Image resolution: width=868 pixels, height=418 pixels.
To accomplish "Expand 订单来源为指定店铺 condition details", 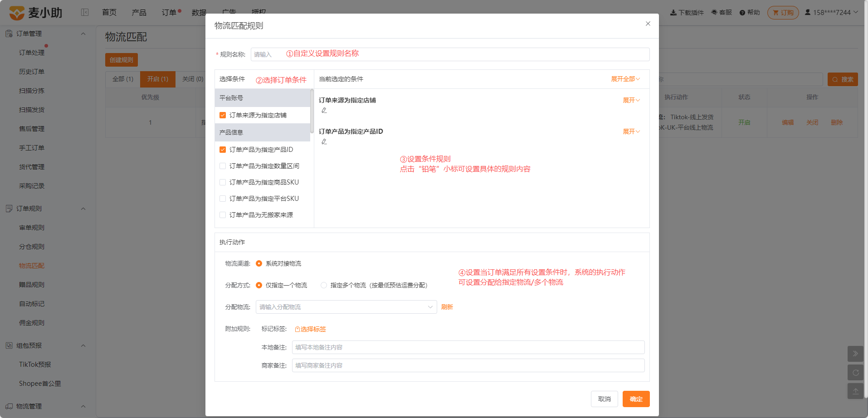I will pyautogui.click(x=631, y=100).
